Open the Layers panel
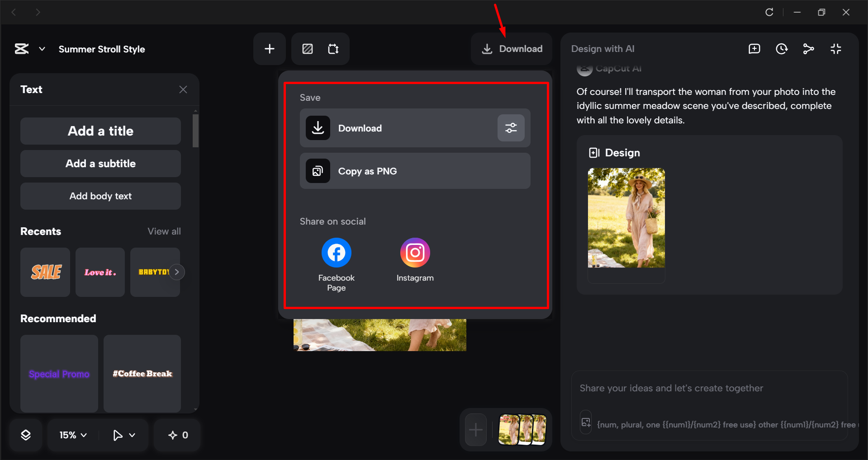868x460 pixels. coord(26,435)
